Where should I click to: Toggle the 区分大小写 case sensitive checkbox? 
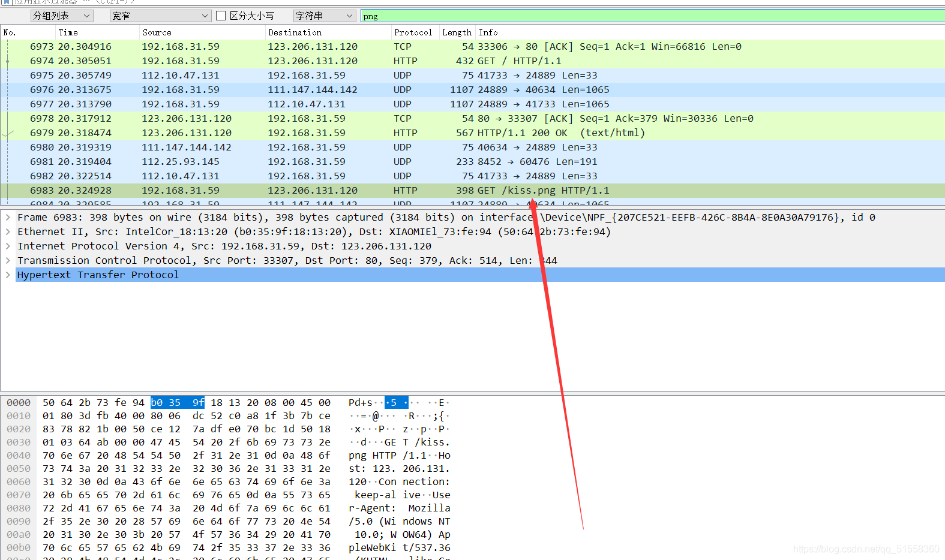click(x=221, y=16)
